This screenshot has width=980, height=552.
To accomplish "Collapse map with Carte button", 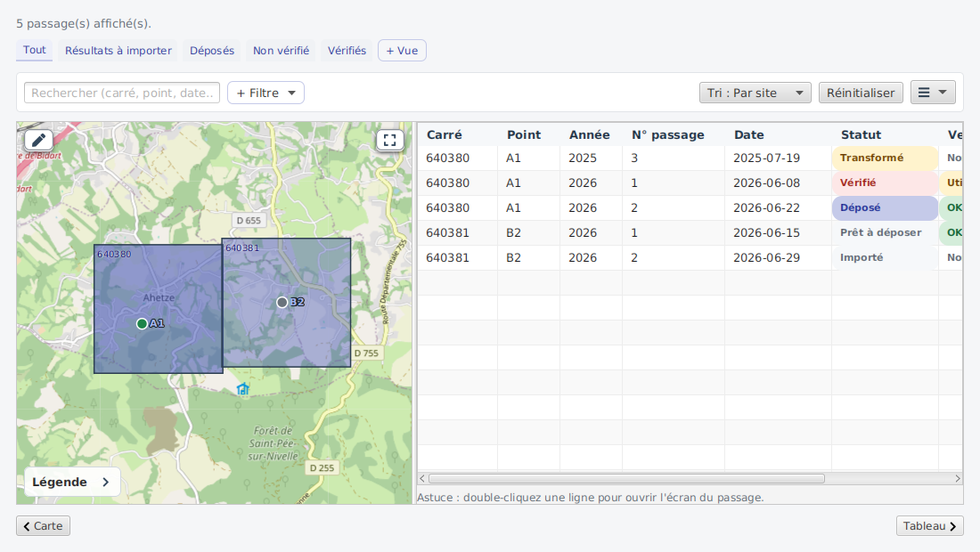I will pyautogui.click(x=43, y=526).
